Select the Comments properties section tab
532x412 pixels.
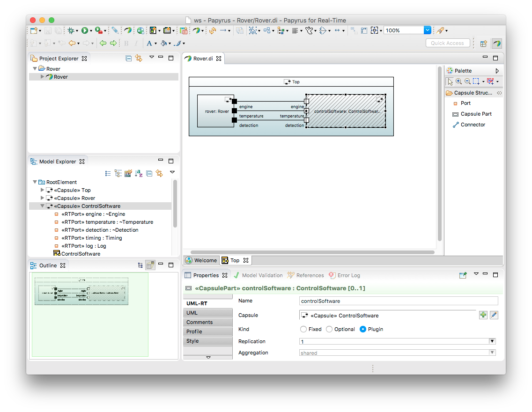207,322
